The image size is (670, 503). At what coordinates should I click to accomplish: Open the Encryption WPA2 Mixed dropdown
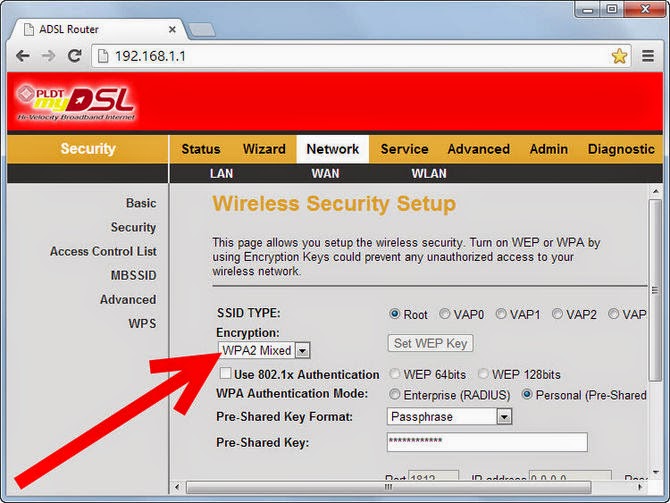(264, 350)
